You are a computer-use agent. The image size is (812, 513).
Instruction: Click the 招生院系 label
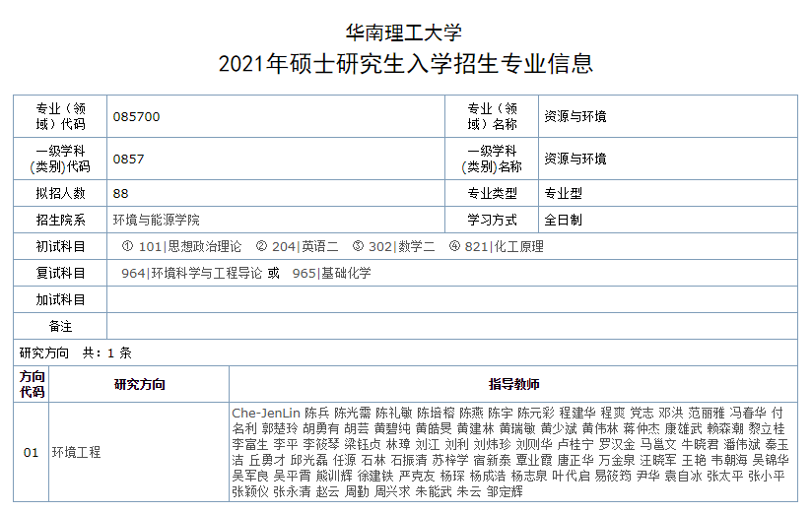60,220
